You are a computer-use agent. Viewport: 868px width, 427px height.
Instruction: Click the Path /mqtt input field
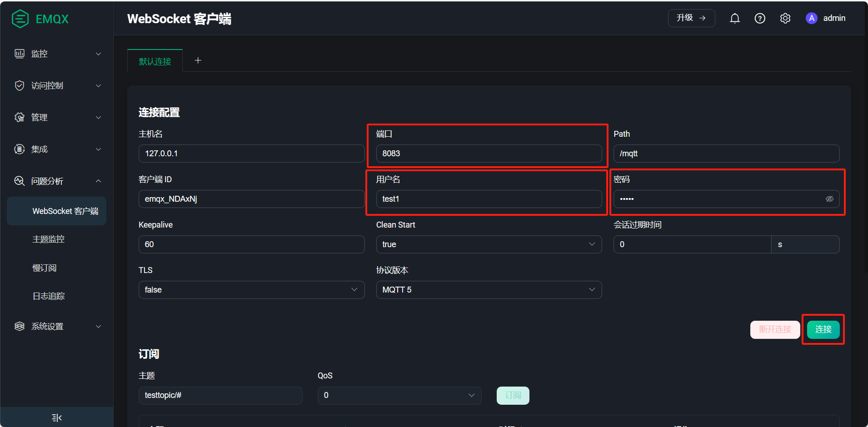click(726, 154)
